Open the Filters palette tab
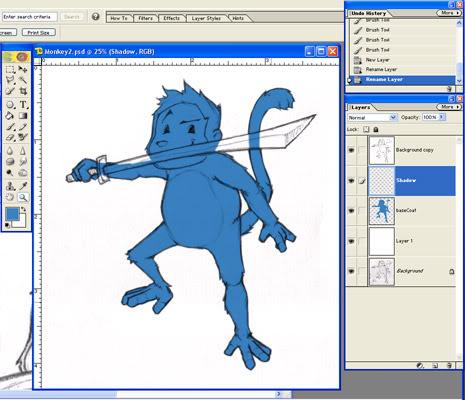465x400 pixels. coord(145,18)
